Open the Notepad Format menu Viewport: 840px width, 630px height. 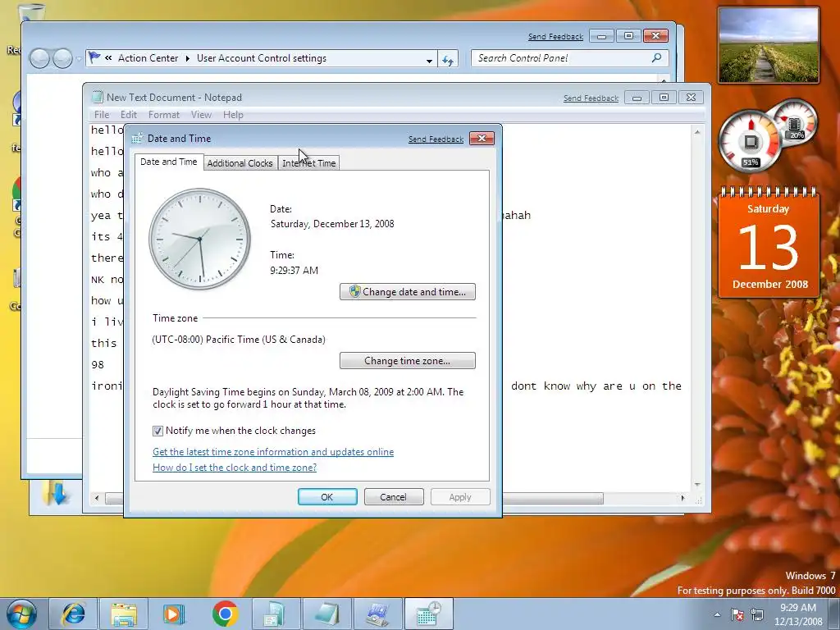pyautogui.click(x=164, y=115)
